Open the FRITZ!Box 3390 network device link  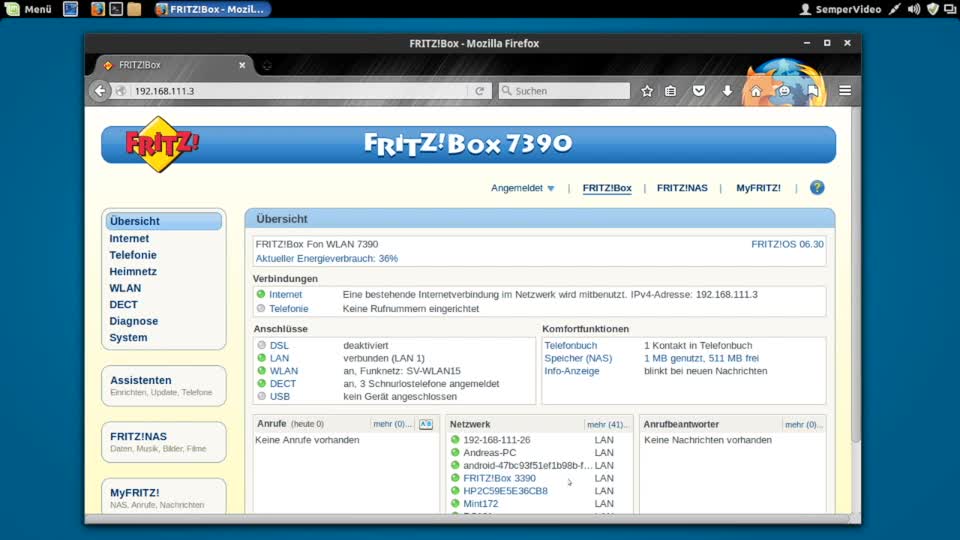(499, 478)
